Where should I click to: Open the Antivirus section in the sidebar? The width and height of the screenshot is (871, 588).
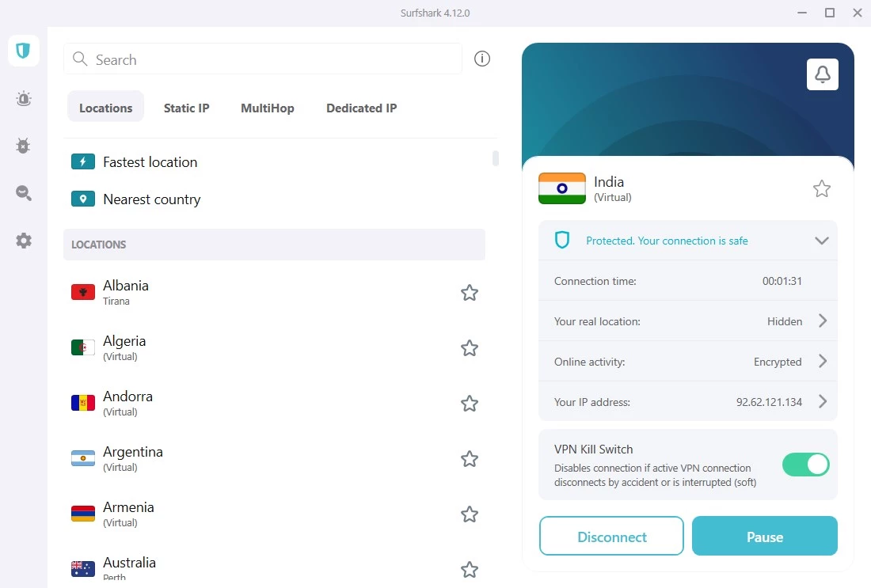[23, 146]
